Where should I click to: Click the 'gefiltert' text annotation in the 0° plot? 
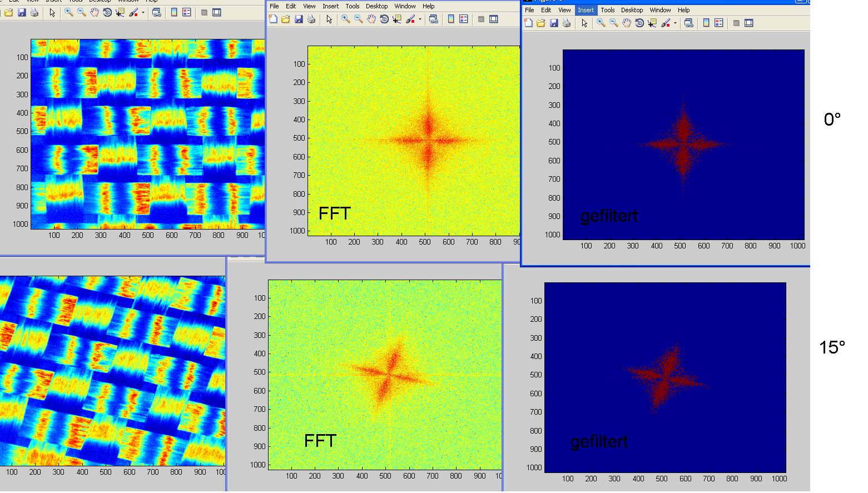coord(609,216)
